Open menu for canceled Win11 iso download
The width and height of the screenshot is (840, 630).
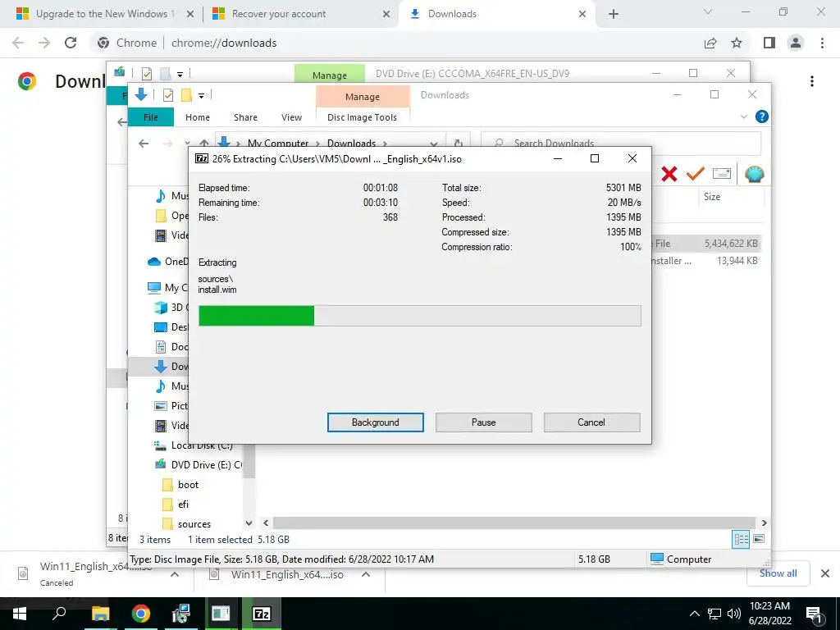(174, 574)
